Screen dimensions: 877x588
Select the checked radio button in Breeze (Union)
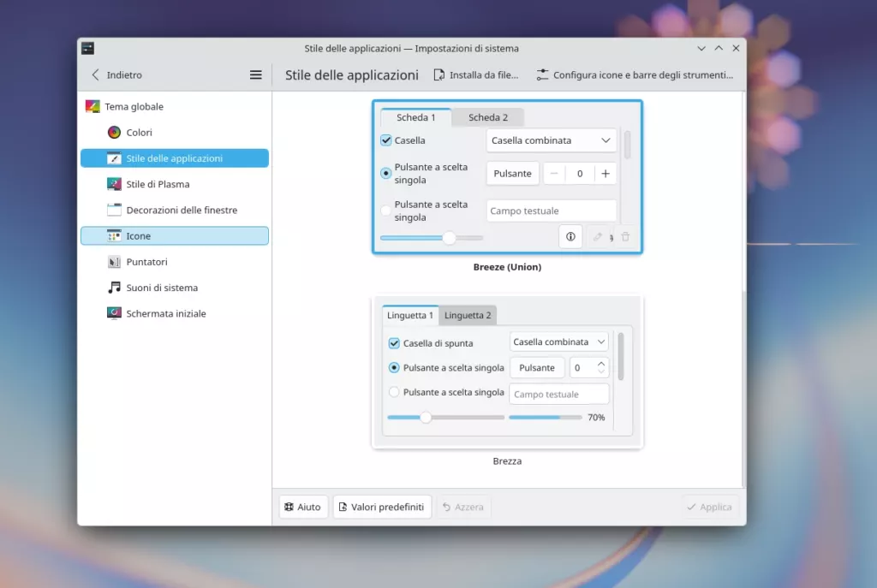tap(385, 173)
